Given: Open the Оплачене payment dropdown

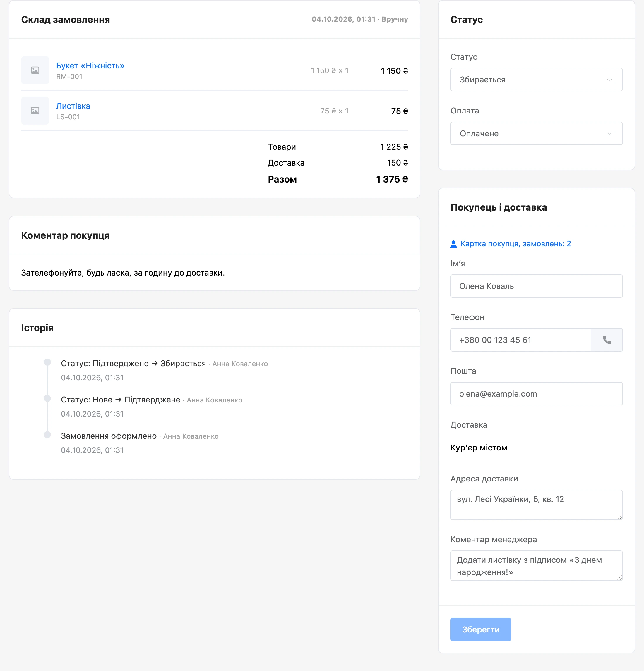Looking at the screenshot, I should pyautogui.click(x=537, y=133).
